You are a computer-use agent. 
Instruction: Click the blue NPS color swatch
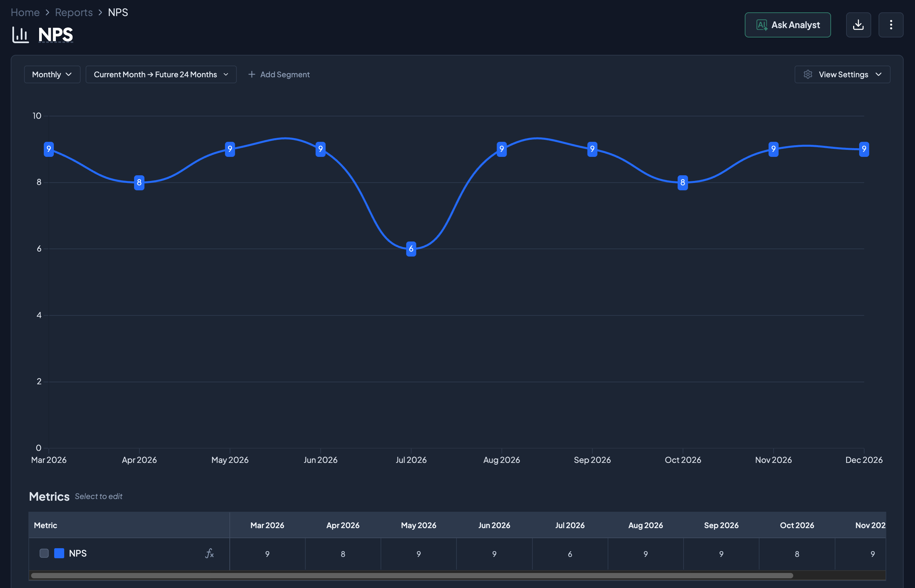point(59,553)
